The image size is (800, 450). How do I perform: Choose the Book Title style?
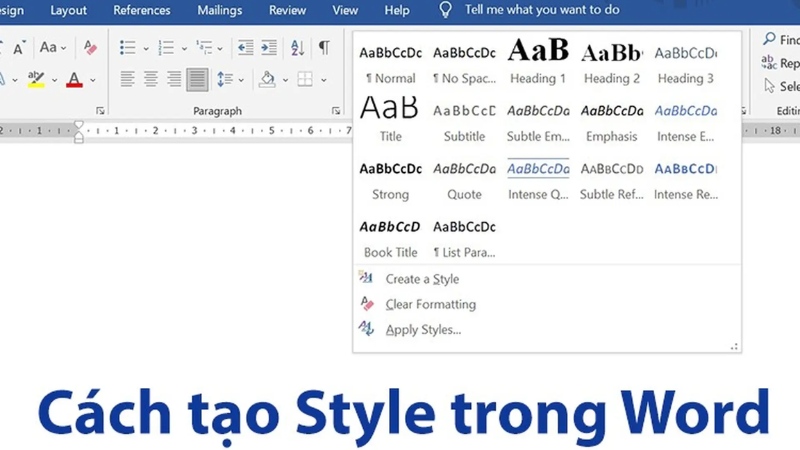(x=391, y=238)
